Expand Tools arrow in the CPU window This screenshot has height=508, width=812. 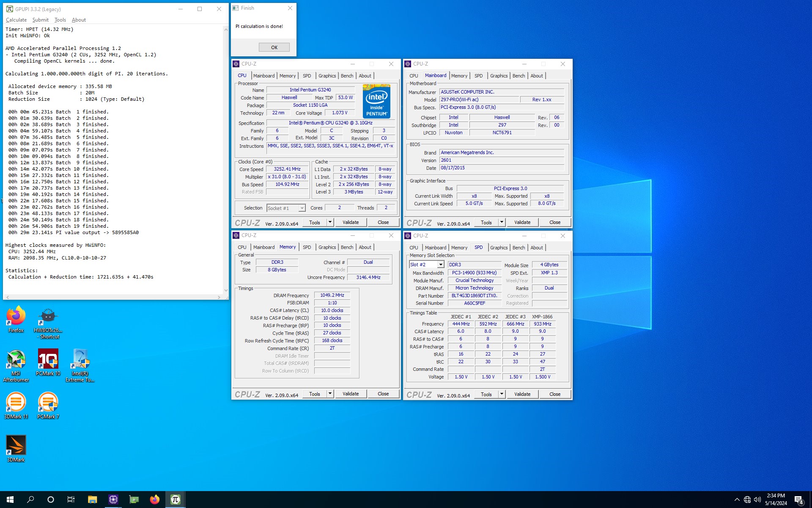coord(330,222)
